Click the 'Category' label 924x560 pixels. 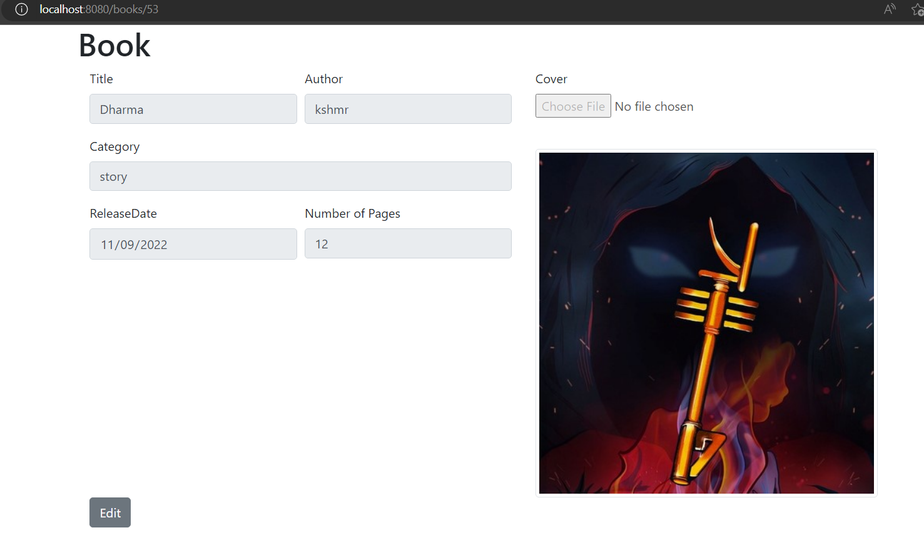114,146
